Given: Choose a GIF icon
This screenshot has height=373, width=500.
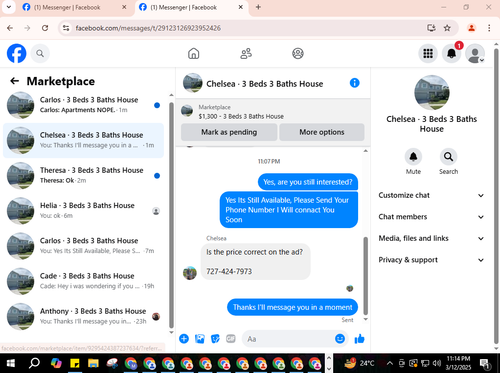Looking at the screenshot, I should click(x=231, y=339).
